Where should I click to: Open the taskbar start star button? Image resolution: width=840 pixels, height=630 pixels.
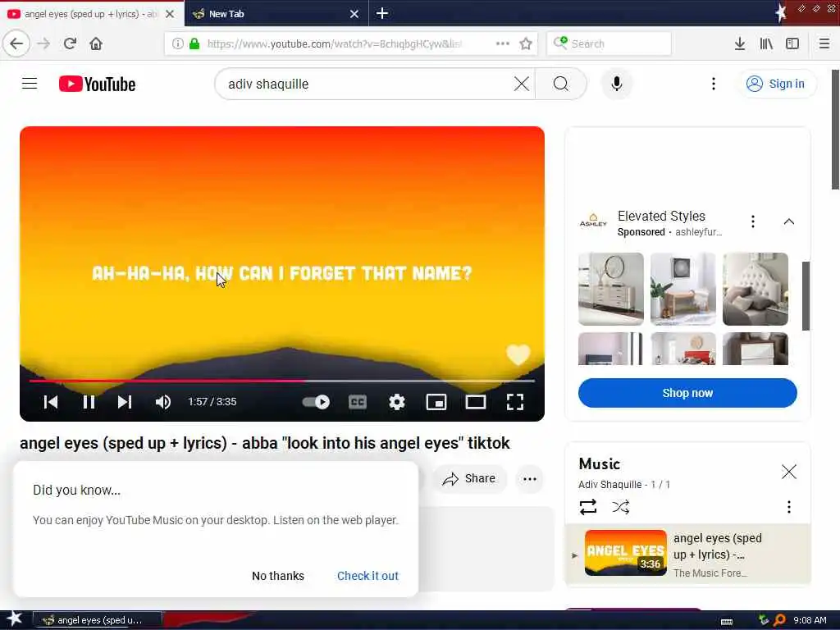click(x=14, y=619)
